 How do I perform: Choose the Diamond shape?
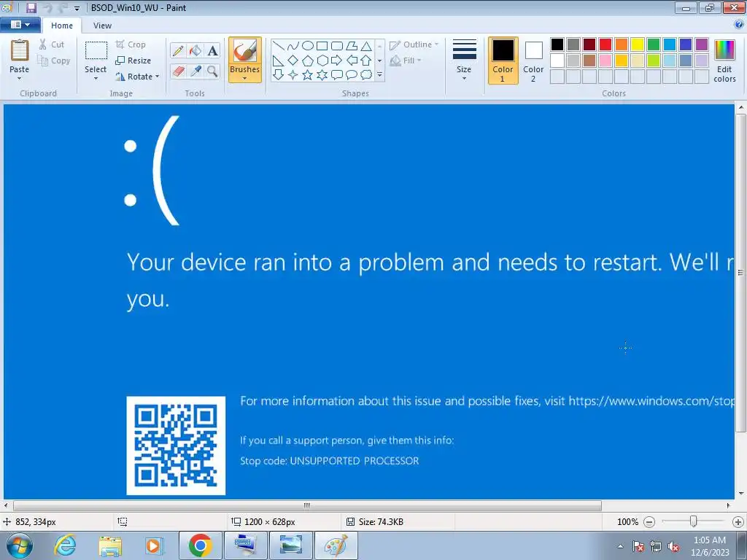(293, 61)
